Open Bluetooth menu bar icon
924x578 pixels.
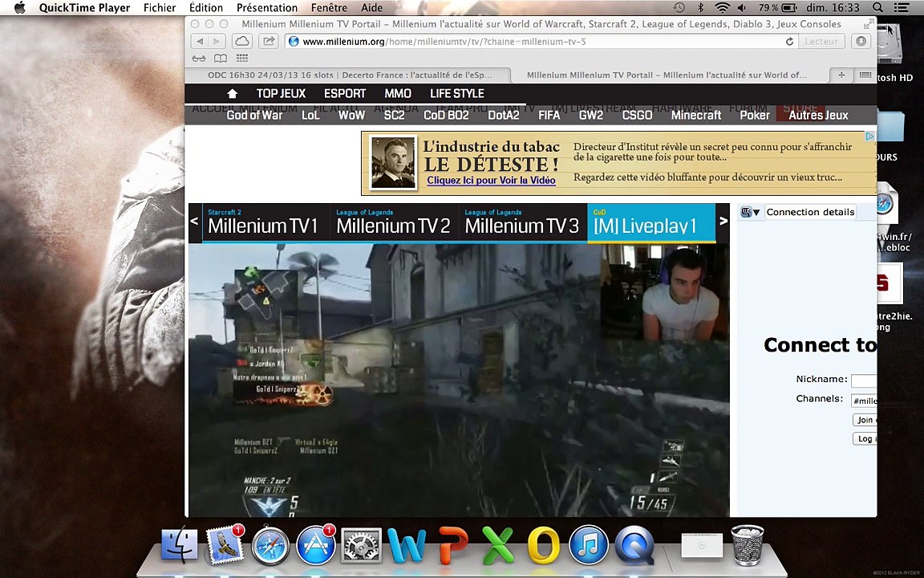(701, 8)
